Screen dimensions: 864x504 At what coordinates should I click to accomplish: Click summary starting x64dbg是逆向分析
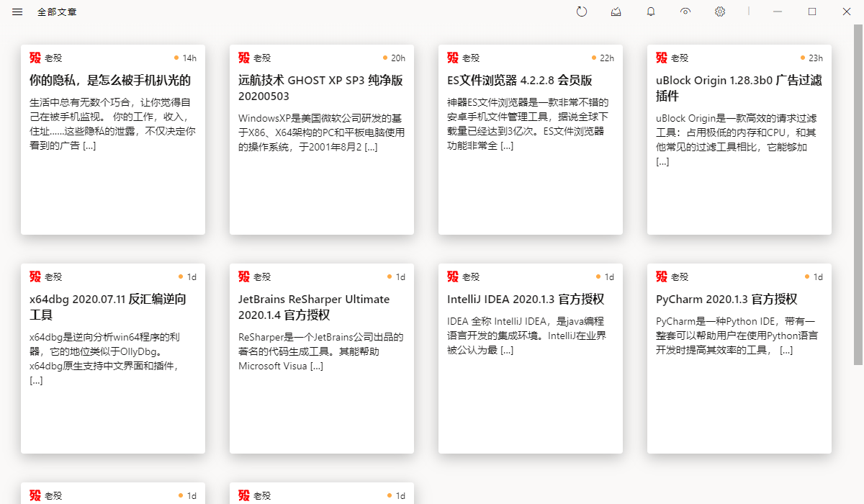(105, 359)
